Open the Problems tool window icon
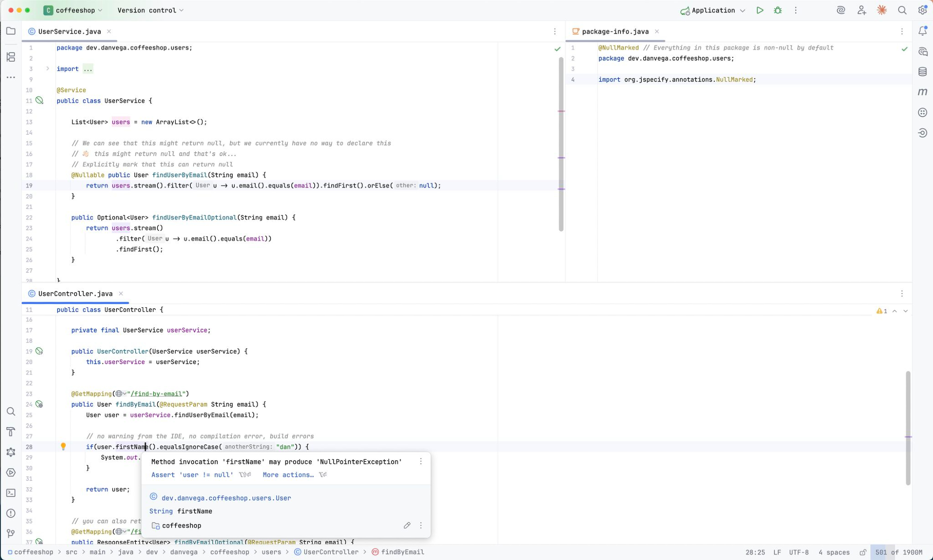Viewport: 933px width, 560px height. click(x=11, y=513)
